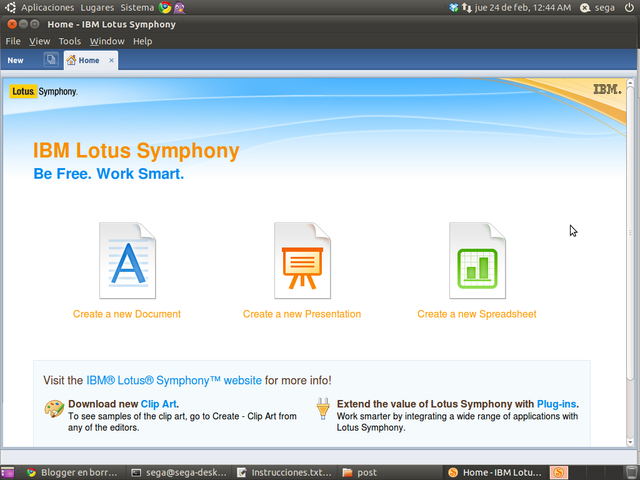Click the network connection tray icon
The image size is (640, 480).
pyautogui.click(x=467, y=7)
